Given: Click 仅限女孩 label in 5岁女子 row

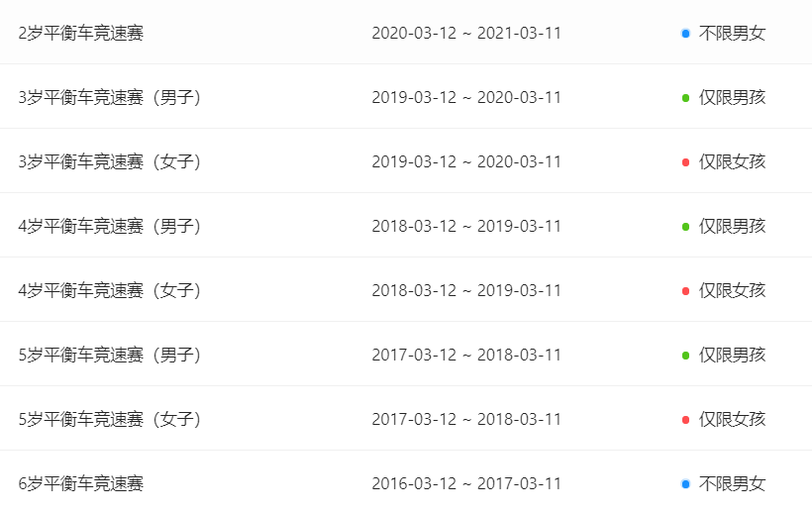Looking at the screenshot, I should pyautogui.click(x=732, y=419).
